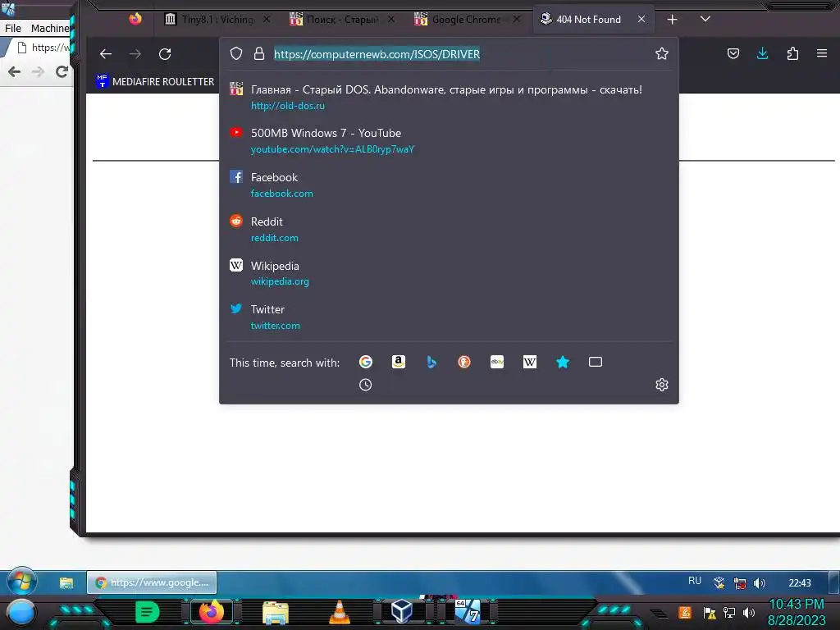Open Firefox downloads panel
Viewport: 840px width, 630px height.
point(762,53)
